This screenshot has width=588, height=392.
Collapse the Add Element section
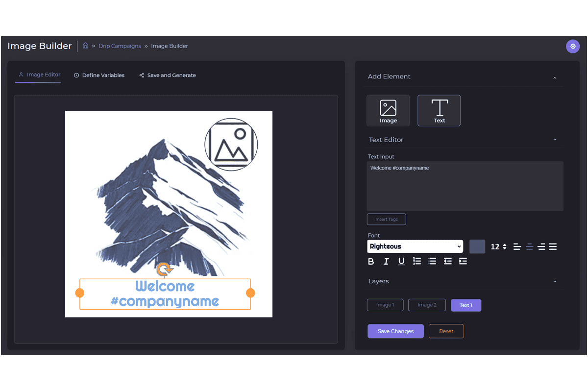click(555, 77)
